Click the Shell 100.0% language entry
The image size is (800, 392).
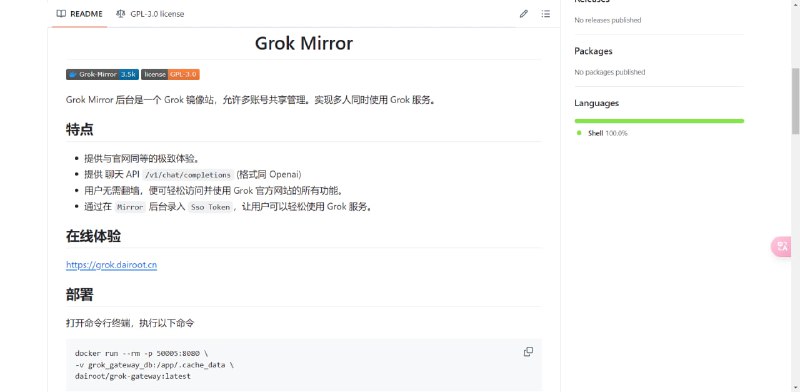pyautogui.click(x=602, y=133)
